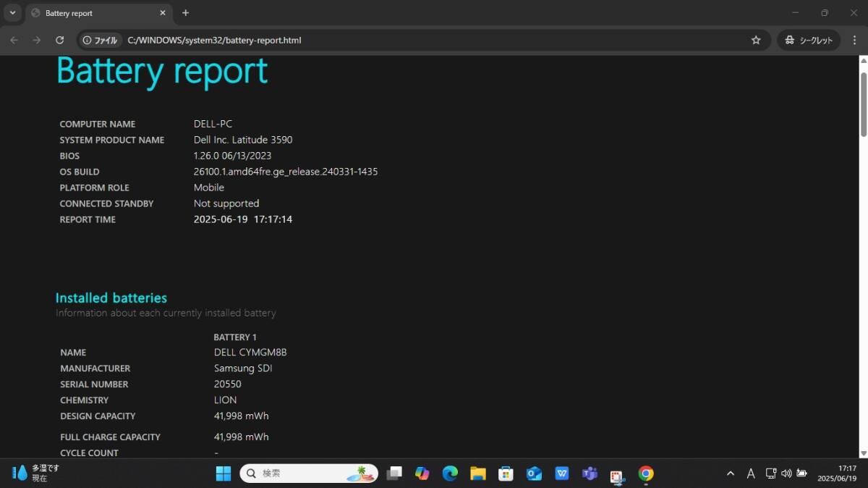868x488 pixels.
Task: Click manufacturer value Samsung SDI
Action: (243, 369)
